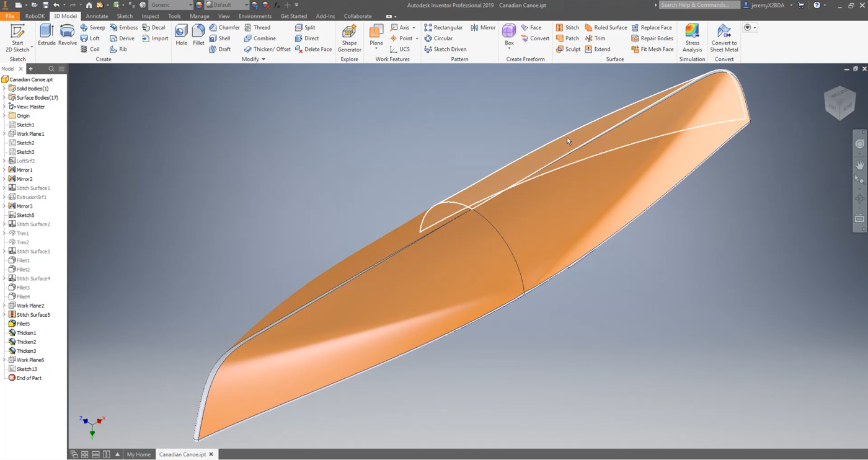Open the Fillet tool

[x=198, y=34]
